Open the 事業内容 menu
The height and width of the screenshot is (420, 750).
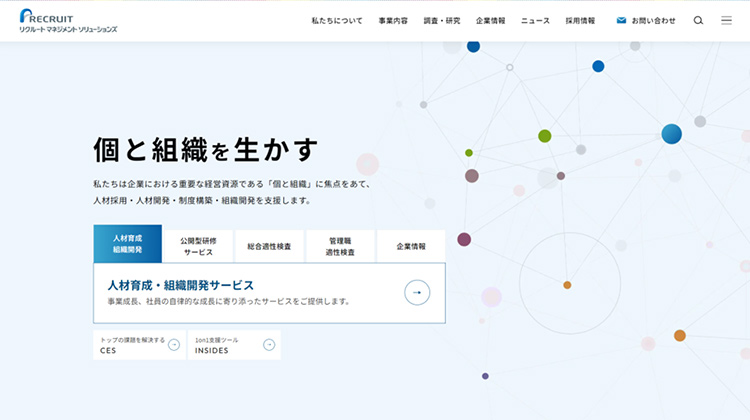[x=393, y=20]
